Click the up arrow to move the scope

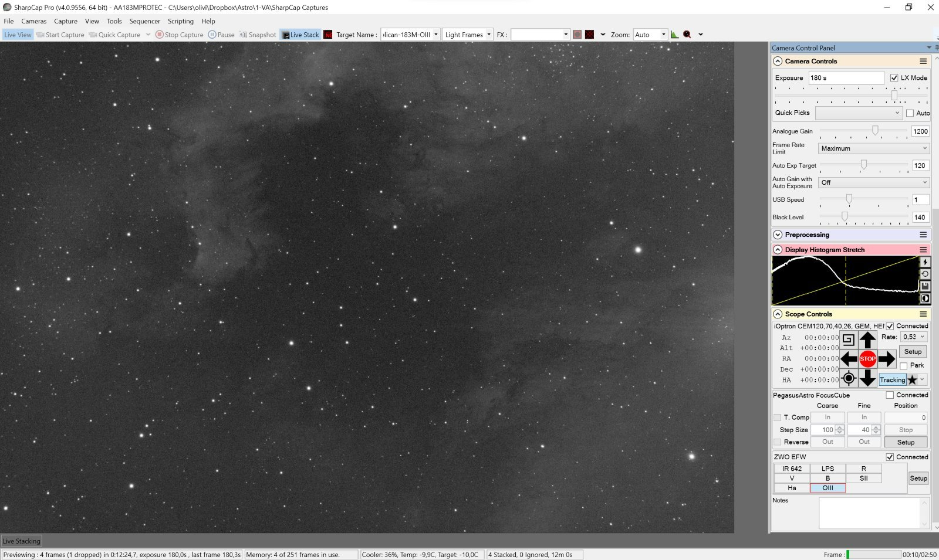coord(867,339)
